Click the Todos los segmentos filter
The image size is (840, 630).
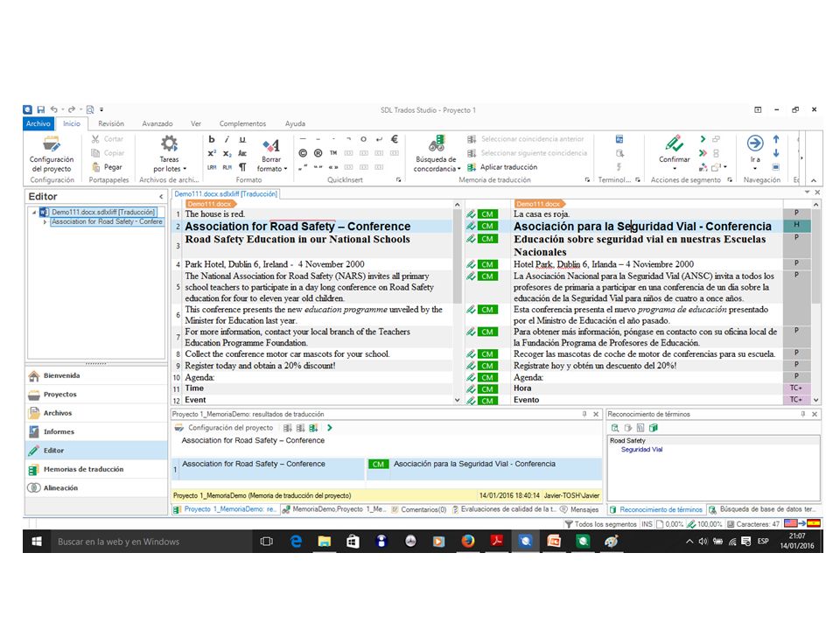[x=600, y=524]
